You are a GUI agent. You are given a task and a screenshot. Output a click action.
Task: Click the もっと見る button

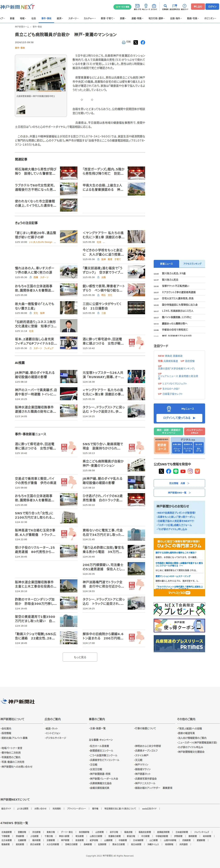point(80,657)
